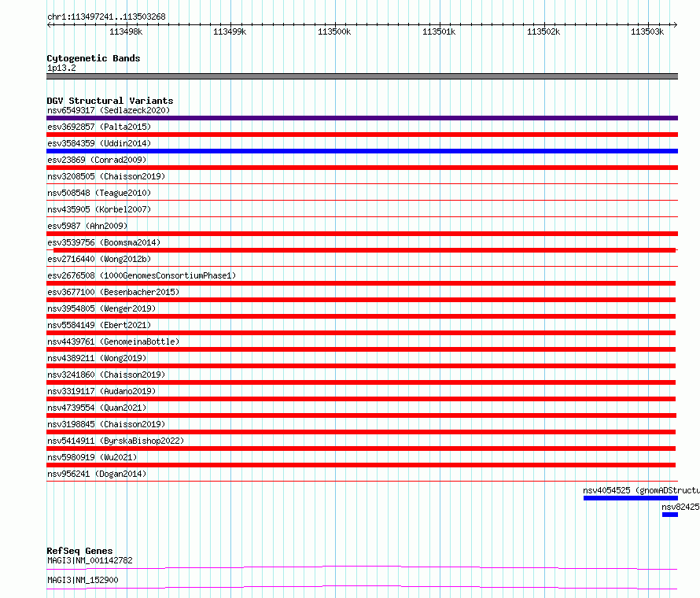The width and height of the screenshot is (700, 598).
Task: Click nsv4389211 (Wong2019) variant label
Action: pyautogui.click(x=97, y=358)
